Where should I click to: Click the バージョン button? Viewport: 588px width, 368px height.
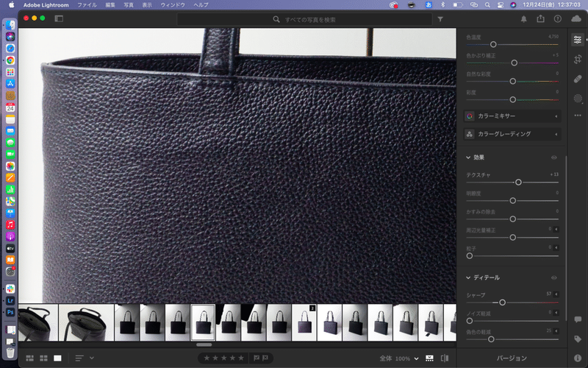point(512,358)
